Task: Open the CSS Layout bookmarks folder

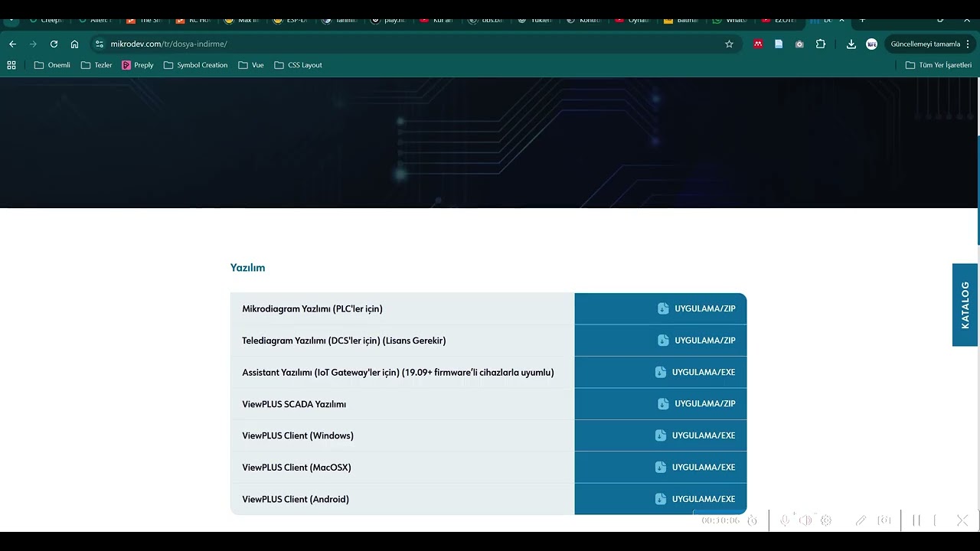Action: 298,65
